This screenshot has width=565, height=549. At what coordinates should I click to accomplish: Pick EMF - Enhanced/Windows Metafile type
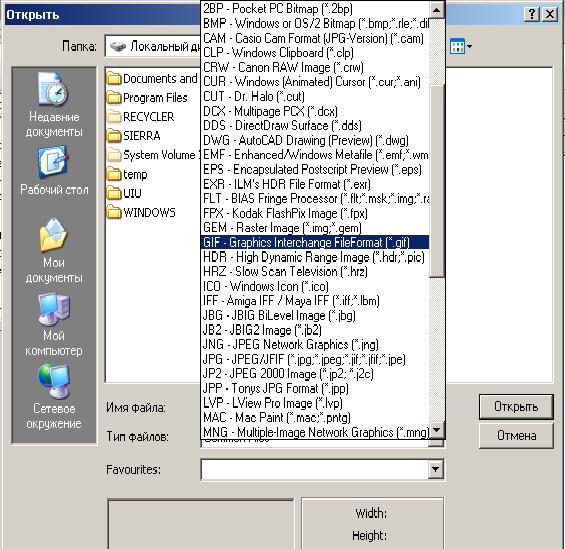pos(315,155)
